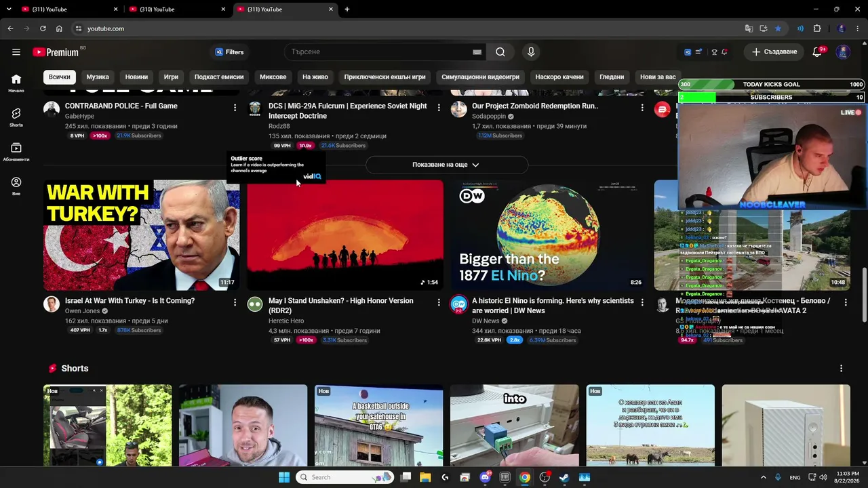Open OBS Studio from the taskbar

click(545, 477)
